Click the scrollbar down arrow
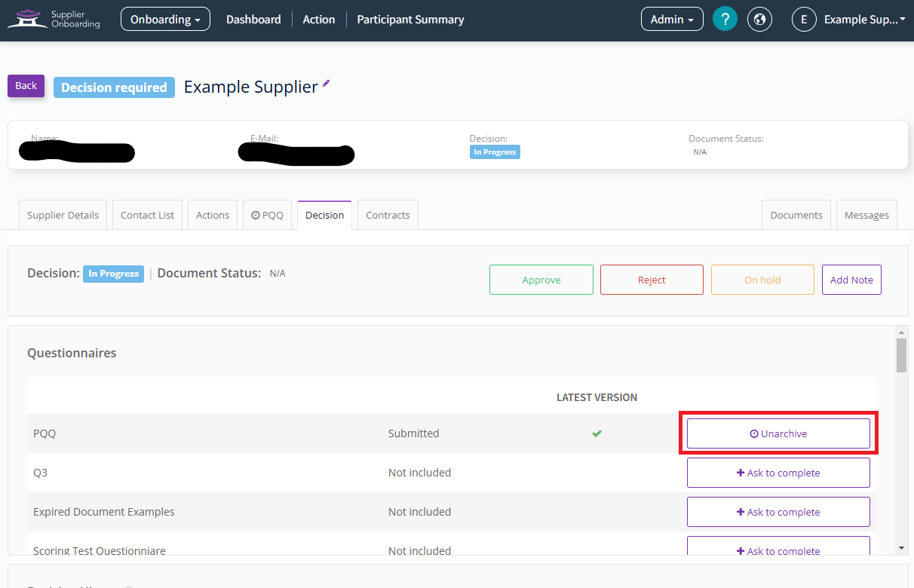The height and width of the screenshot is (588, 914). coord(901,548)
